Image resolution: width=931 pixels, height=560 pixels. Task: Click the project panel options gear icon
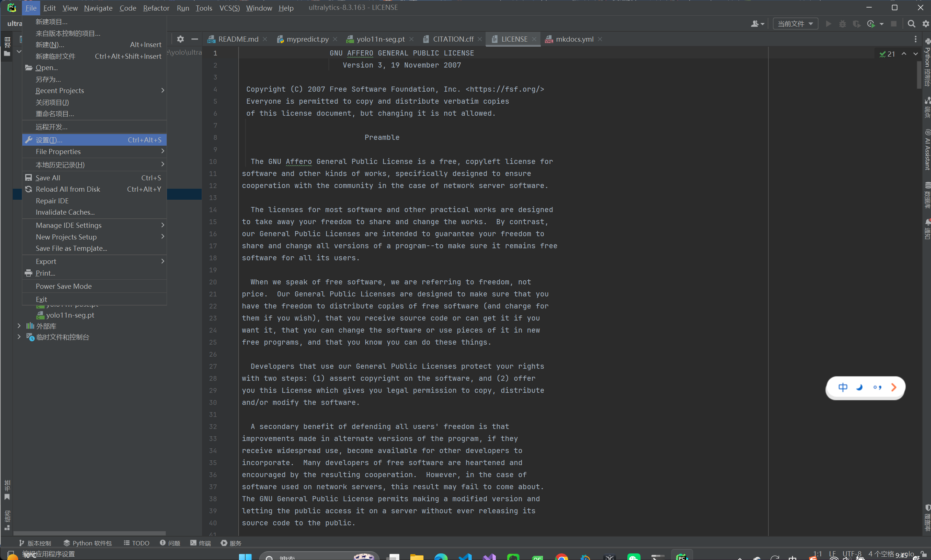tap(180, 39)
